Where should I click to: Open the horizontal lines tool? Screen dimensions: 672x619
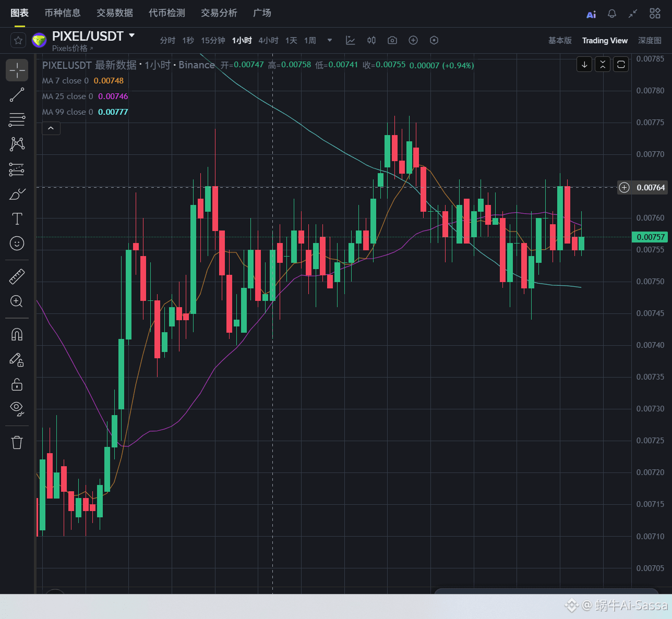click(x=17, y=119)
